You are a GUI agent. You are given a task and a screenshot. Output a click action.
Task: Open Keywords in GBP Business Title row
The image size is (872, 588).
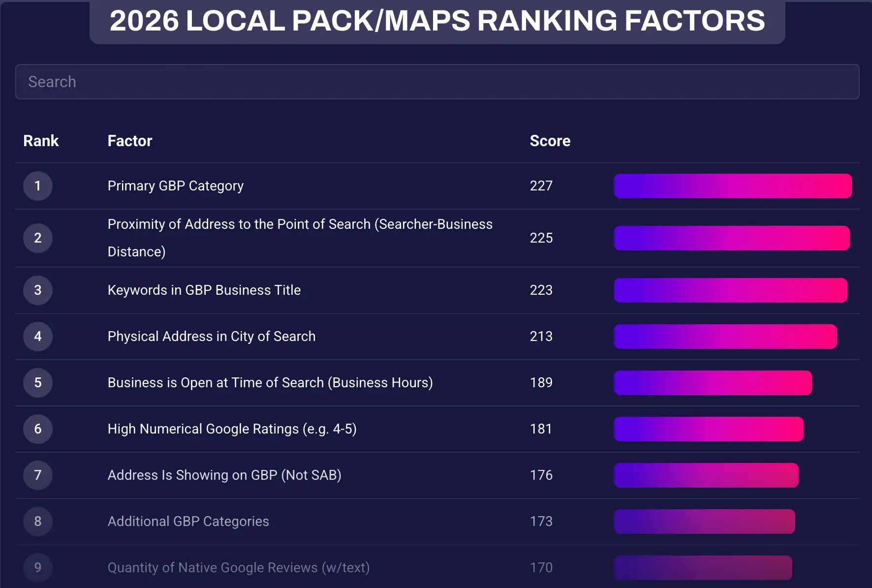pos(204,290)
